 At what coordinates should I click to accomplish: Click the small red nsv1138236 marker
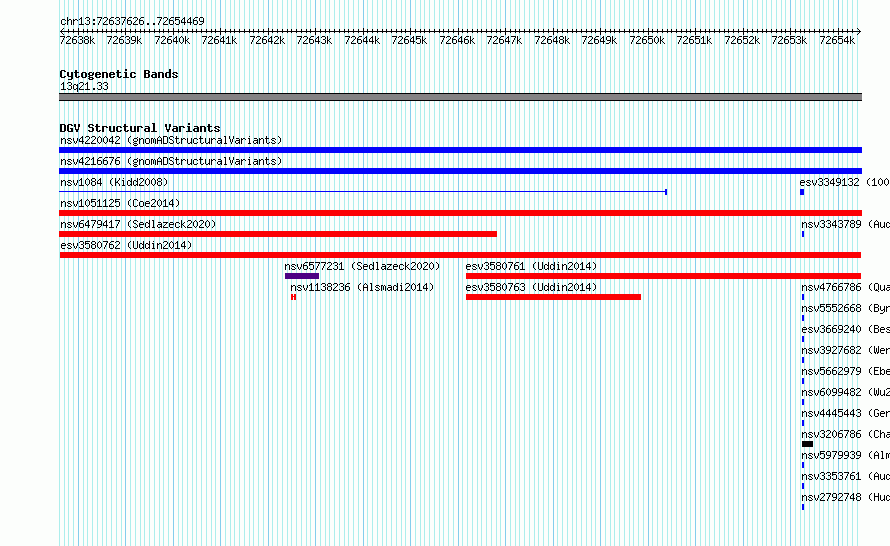293,297
